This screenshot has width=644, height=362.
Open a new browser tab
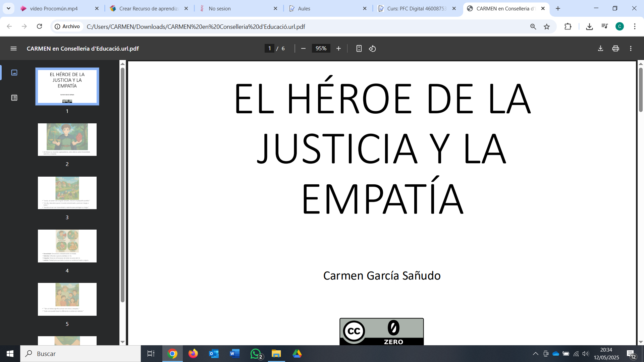(558, 8)
